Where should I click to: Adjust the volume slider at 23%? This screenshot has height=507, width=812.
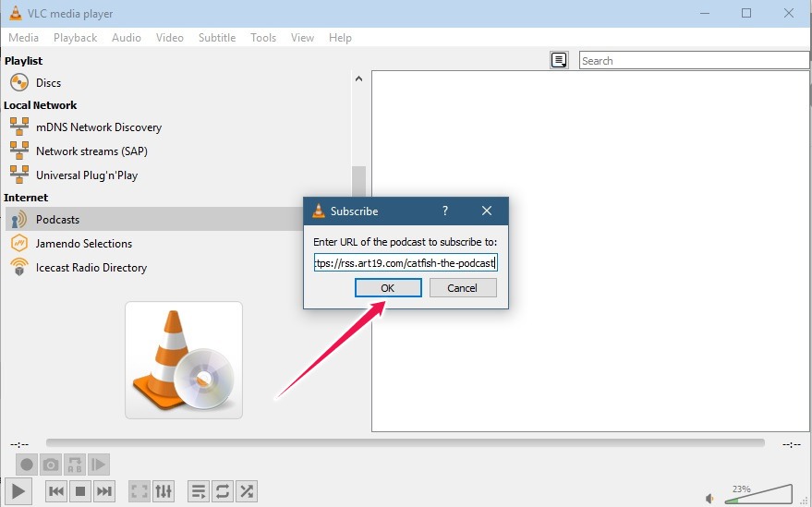click(x=758, y=495)
